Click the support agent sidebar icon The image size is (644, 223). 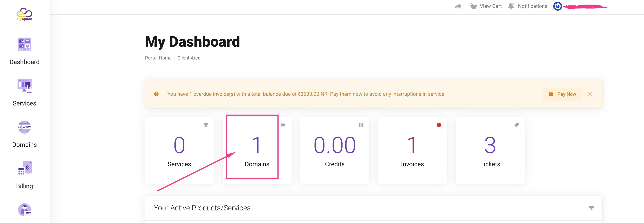pyautogui.click(x=25, y=209)
